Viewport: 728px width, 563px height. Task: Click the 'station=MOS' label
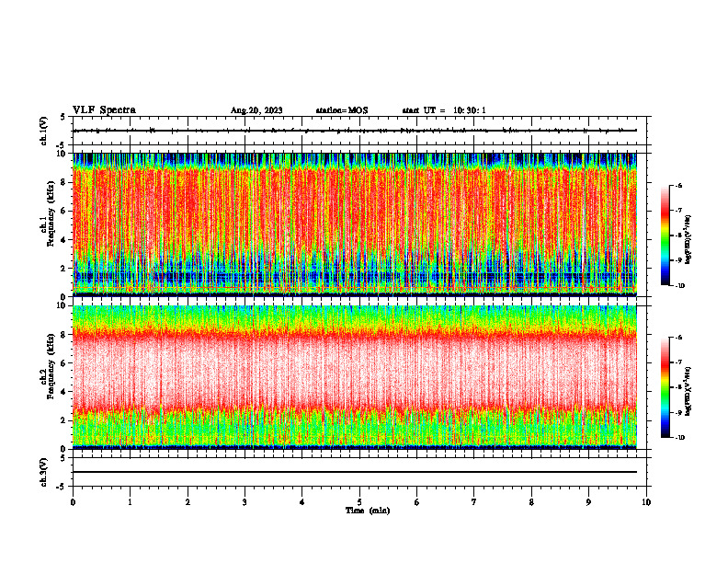pyautogui.click(x=342, y=110)
